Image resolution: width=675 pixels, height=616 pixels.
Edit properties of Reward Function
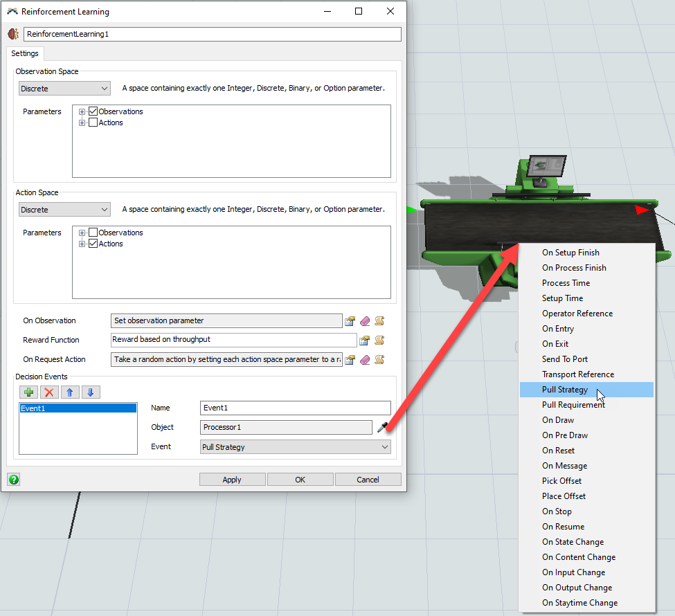364,341
